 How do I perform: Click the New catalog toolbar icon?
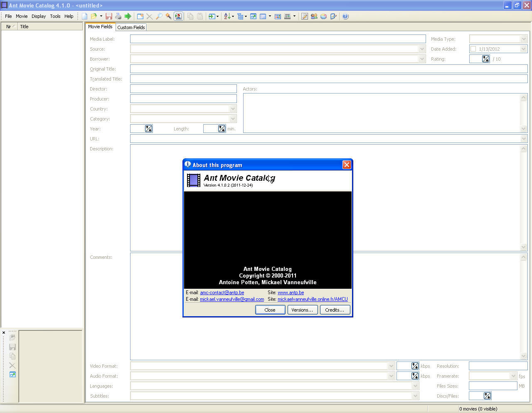pos(85,16)
